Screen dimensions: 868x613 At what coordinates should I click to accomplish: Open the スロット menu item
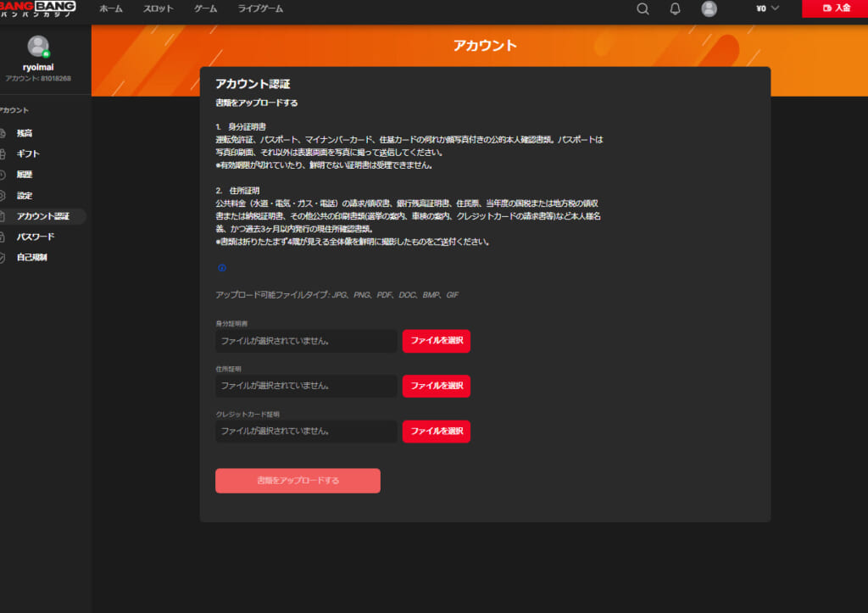point(158,8)
